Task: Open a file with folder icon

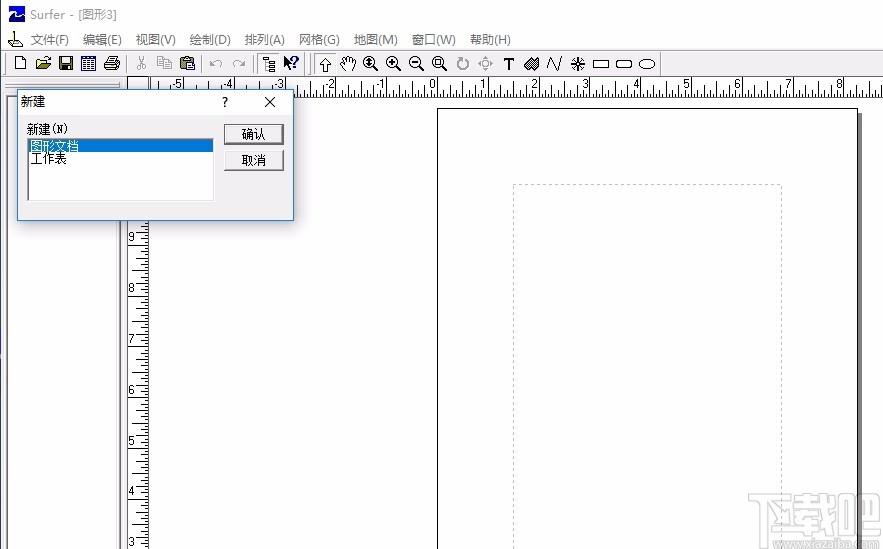Action: (x=43, y=63)
